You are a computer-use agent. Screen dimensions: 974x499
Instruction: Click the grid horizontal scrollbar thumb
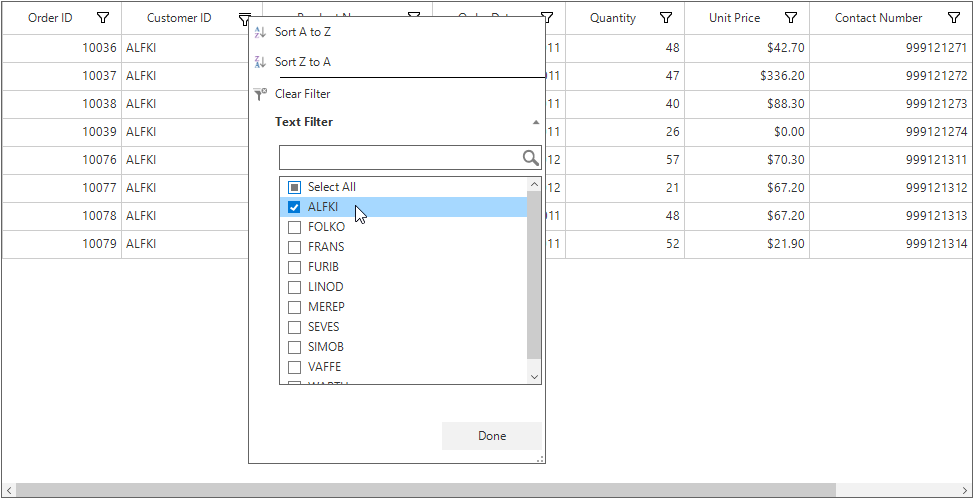(x=426, y=490)
